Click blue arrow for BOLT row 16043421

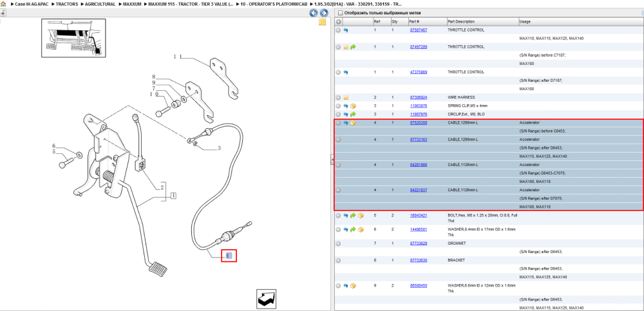tap(345, 215)
